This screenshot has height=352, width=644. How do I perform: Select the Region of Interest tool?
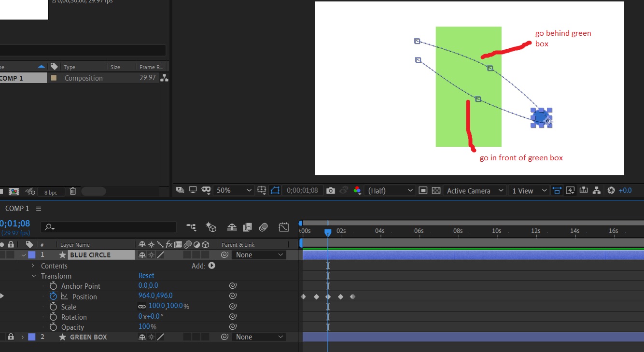point(424,190)
